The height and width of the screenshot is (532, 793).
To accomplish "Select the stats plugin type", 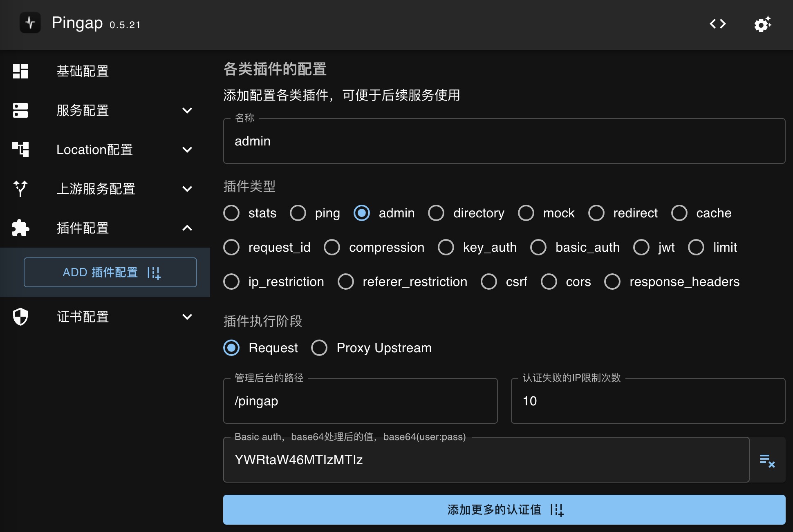I will point(231,213).
